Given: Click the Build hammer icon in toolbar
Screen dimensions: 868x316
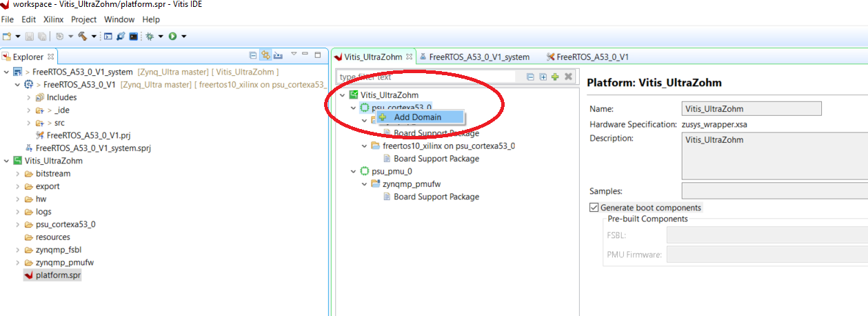Looking at the screenshot, I should tap(82, 36).
